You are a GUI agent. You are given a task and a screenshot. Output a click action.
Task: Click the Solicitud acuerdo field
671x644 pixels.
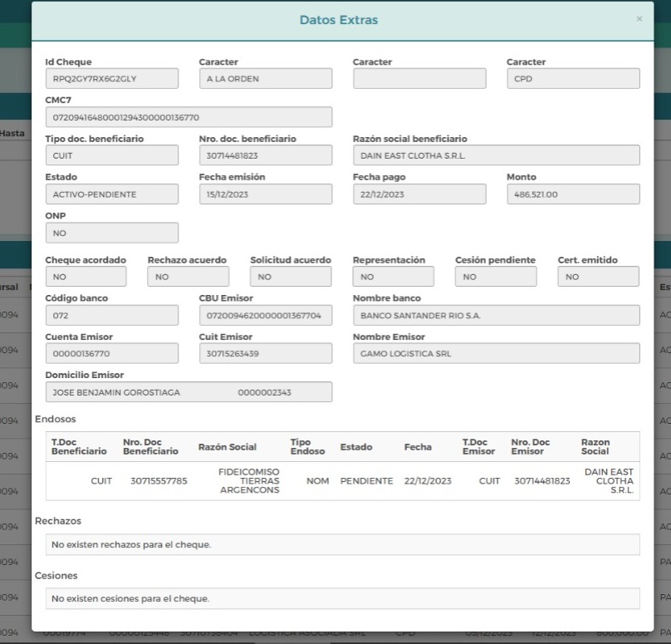click(291, 276)
